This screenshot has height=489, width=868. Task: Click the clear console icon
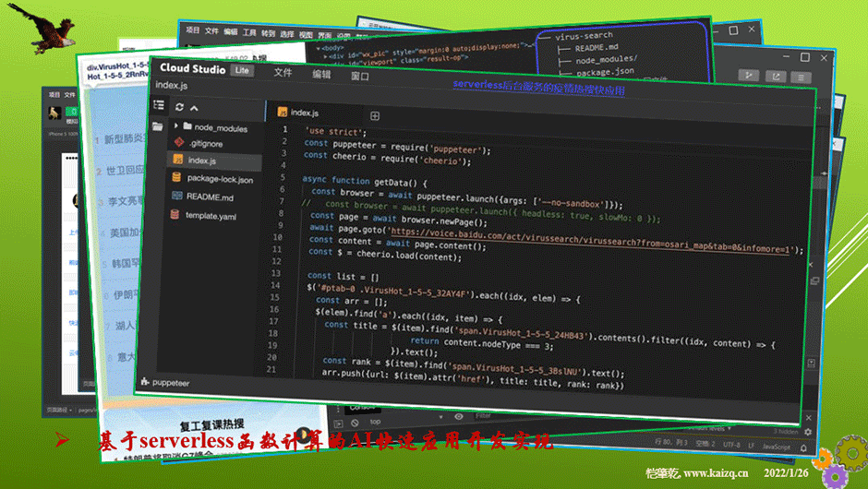tap(355, 423)
